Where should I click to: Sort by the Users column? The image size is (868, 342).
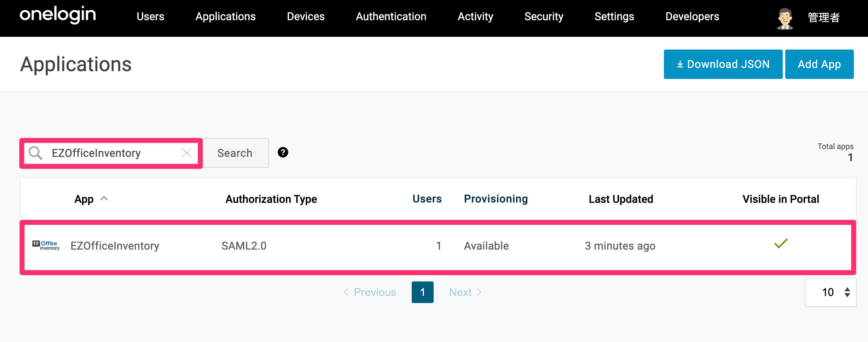pos(427,199)
